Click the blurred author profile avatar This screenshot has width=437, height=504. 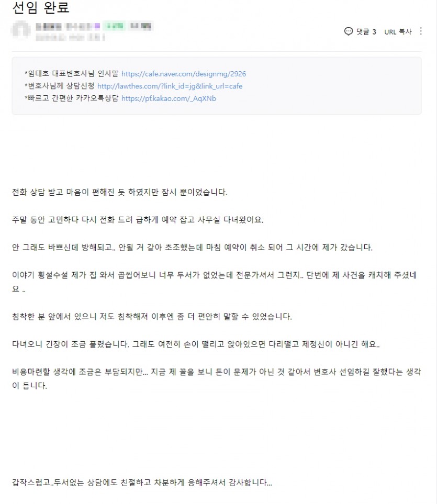(21, 30)
